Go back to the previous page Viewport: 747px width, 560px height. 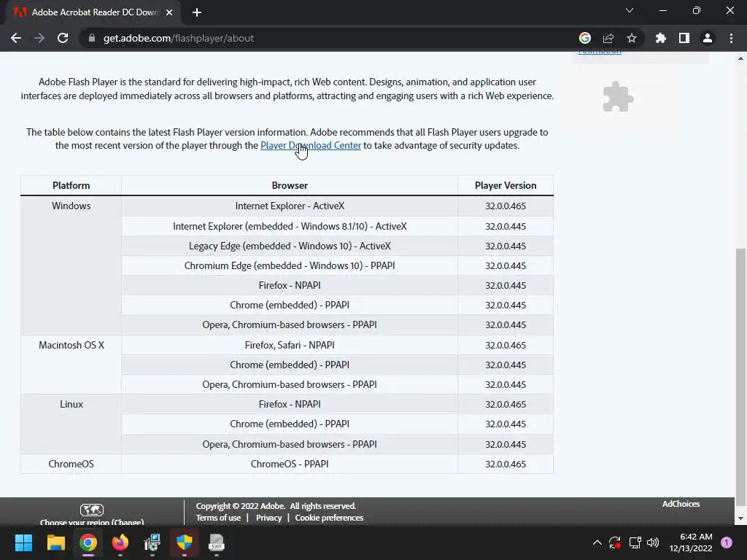tap(16, 38)
